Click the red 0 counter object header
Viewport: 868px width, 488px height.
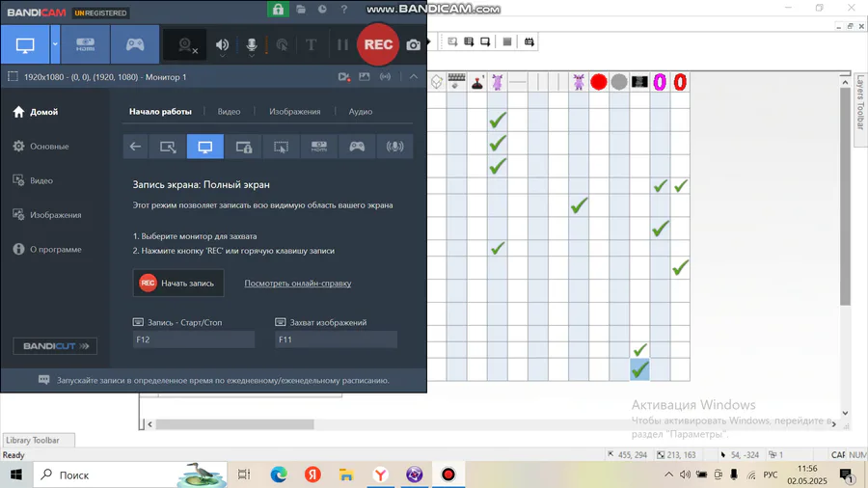(680, 82)
